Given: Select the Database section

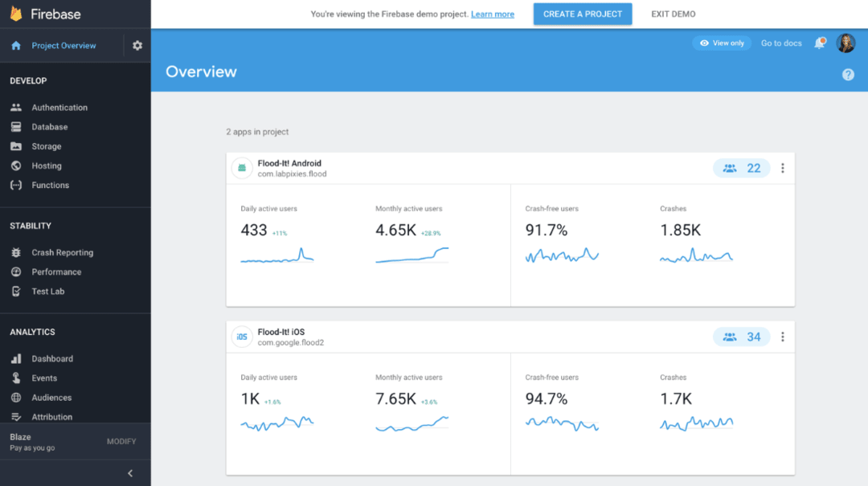Looking at the screenshot, I should tap(50, 126).
